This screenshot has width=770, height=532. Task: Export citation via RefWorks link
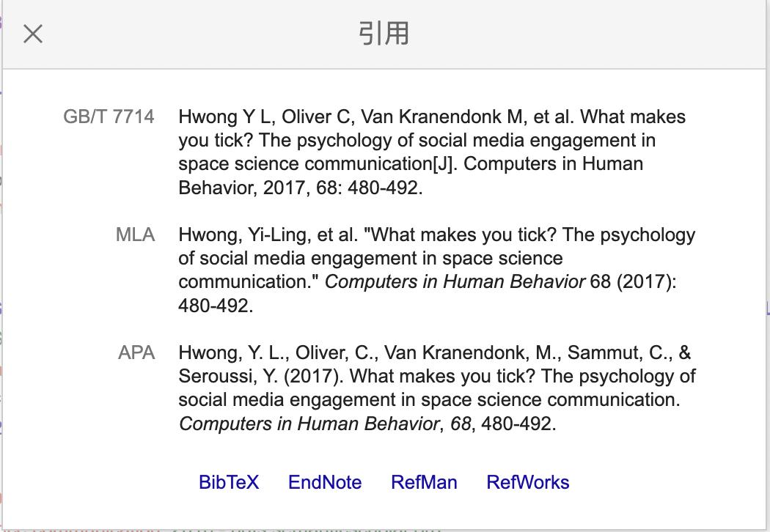(x=528, y=482)
